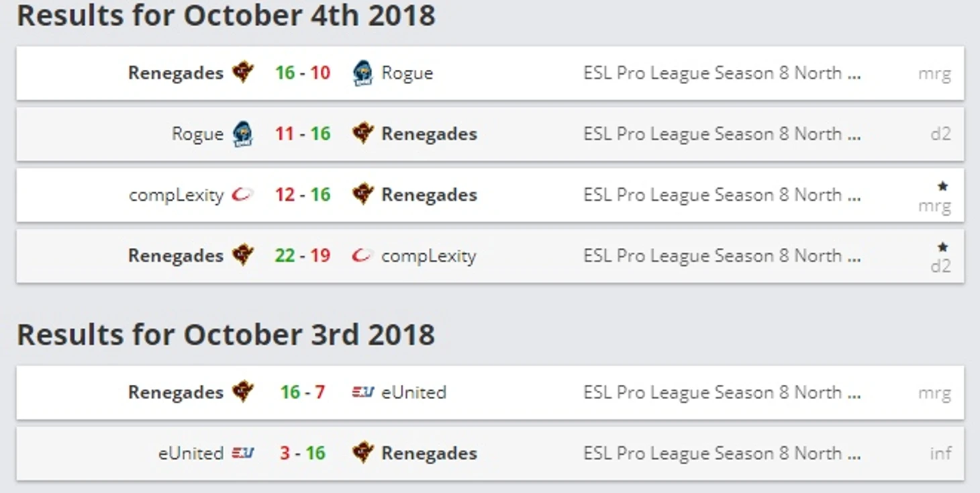This screenshot has width=980, height=493.
Task: Open ESL Pro League event in last row
Action: click(722, 453)
